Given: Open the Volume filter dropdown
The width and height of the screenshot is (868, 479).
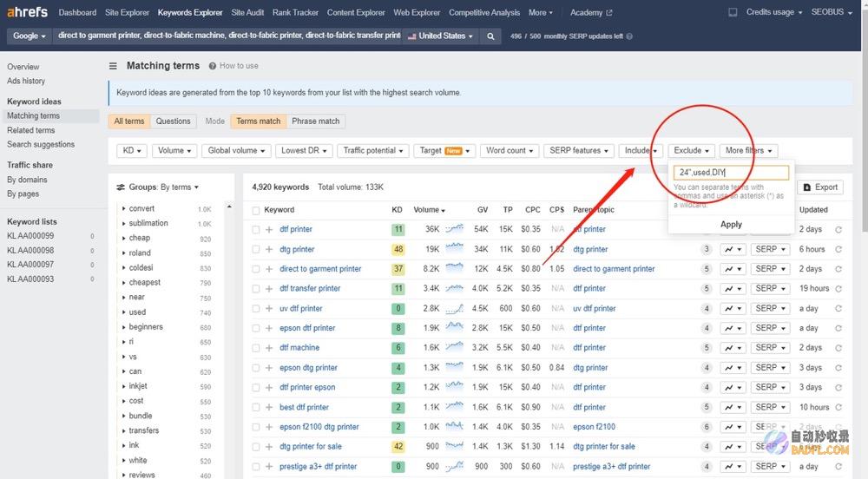Looking at the screenshot, I should coord(174,150).
